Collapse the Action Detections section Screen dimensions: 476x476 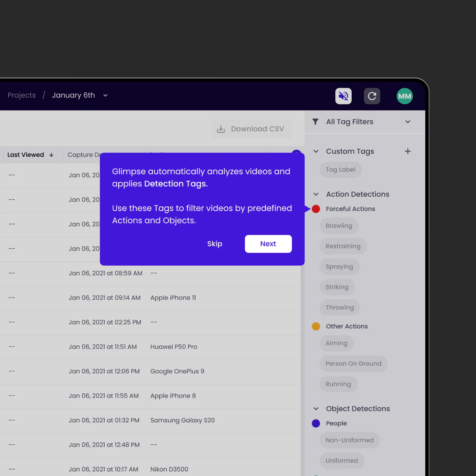[316, 194]
